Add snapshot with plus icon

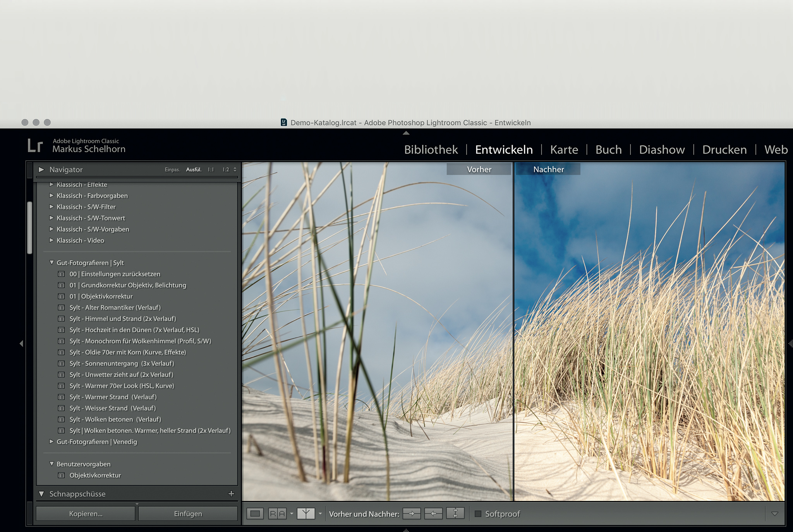click(x=231, y=494)
